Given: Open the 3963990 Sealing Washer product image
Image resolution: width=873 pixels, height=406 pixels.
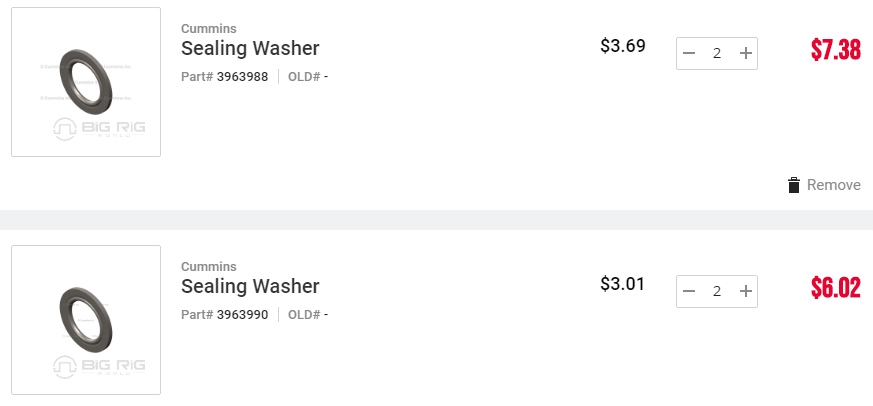Looking at the screenshot, I should click(86, 320).
